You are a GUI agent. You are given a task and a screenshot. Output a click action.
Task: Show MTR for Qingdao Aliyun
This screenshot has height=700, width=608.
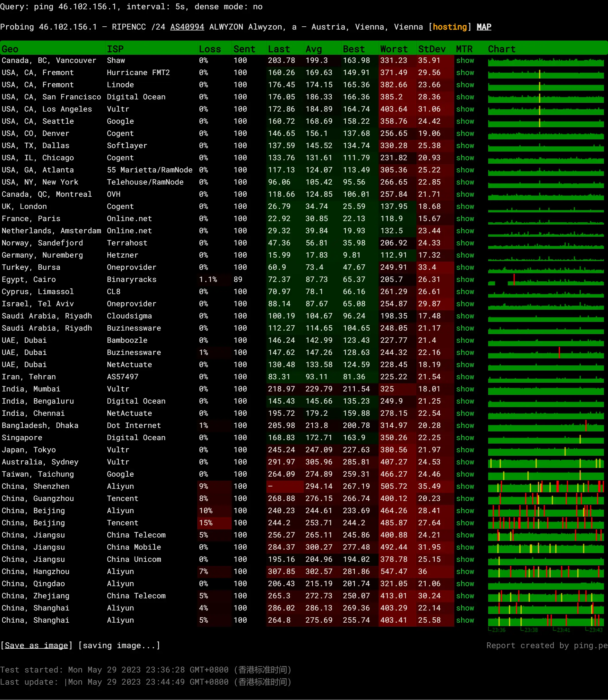(x=465, y=584)
